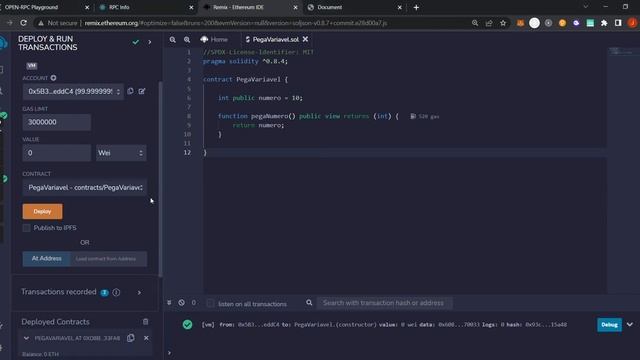Add a new account with plus icon
The width and height of the screenshot is (640, 360).
pos(53,78)
